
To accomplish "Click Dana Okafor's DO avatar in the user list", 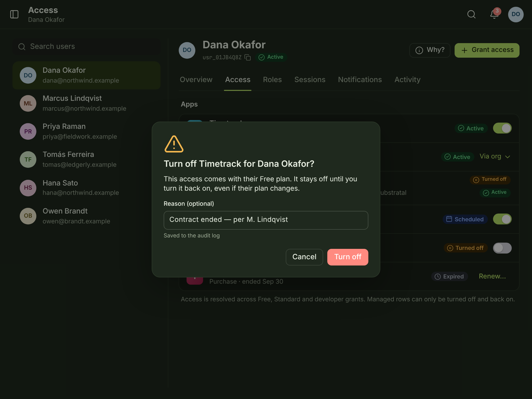I will (x=28, y=75).
